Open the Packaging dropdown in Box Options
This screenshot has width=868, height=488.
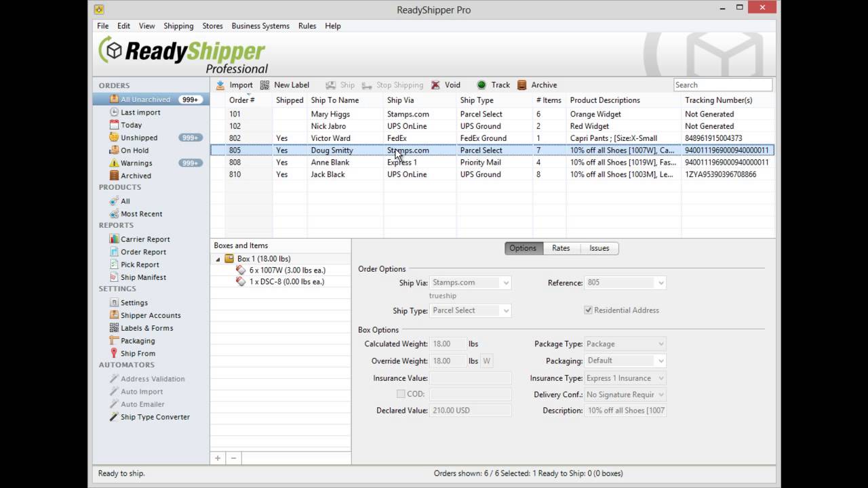[660, 361]
